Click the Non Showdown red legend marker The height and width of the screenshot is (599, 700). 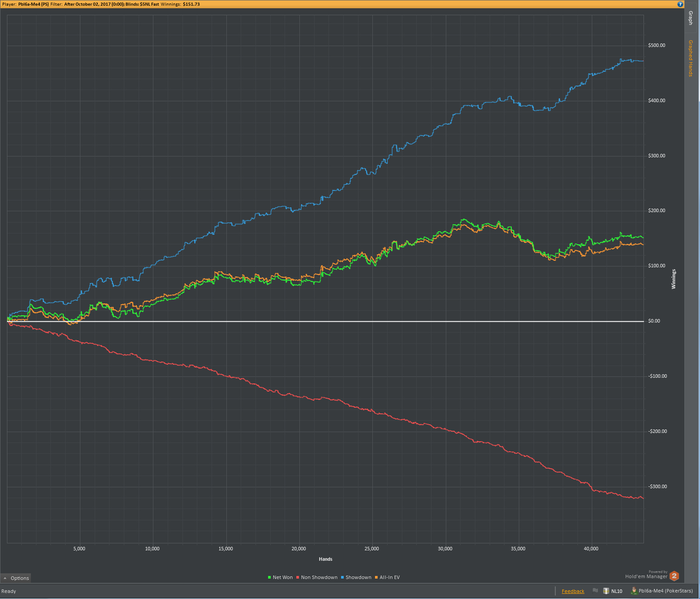[x=297, y=578]
